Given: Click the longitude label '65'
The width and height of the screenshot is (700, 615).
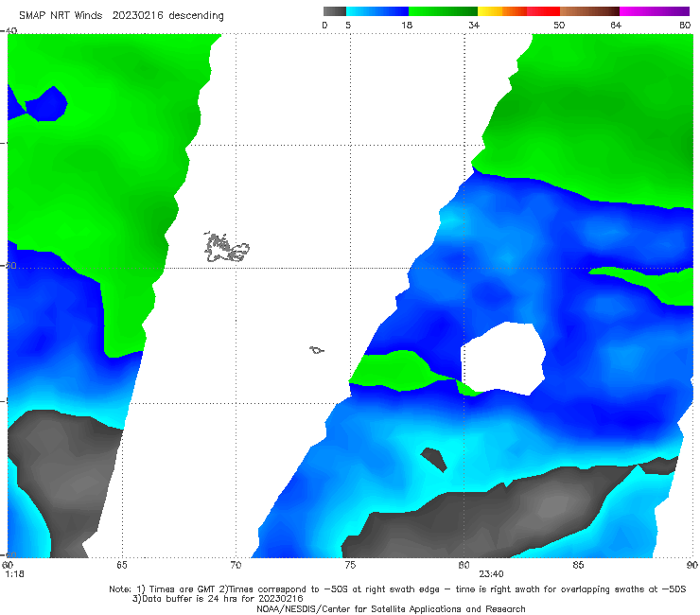Looking at the screenshot, I should tap(122, 566).
